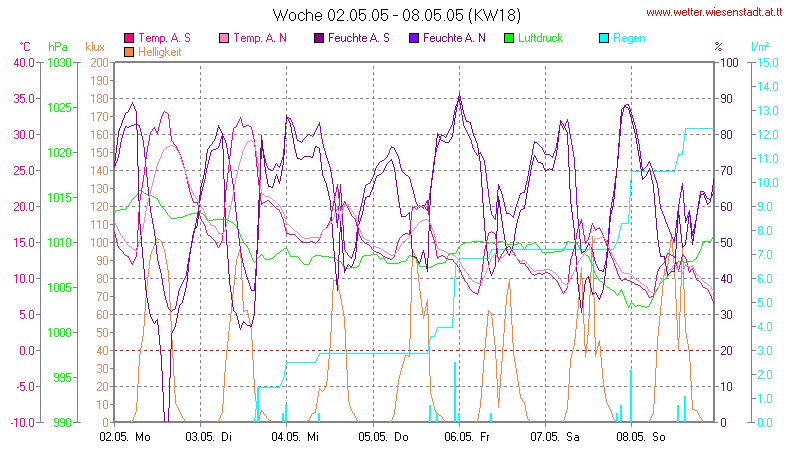The width and height of the screenshot is (790, 460).
Task: Click the 1030 pressure axis value
Action: click(x=59, y=63)
